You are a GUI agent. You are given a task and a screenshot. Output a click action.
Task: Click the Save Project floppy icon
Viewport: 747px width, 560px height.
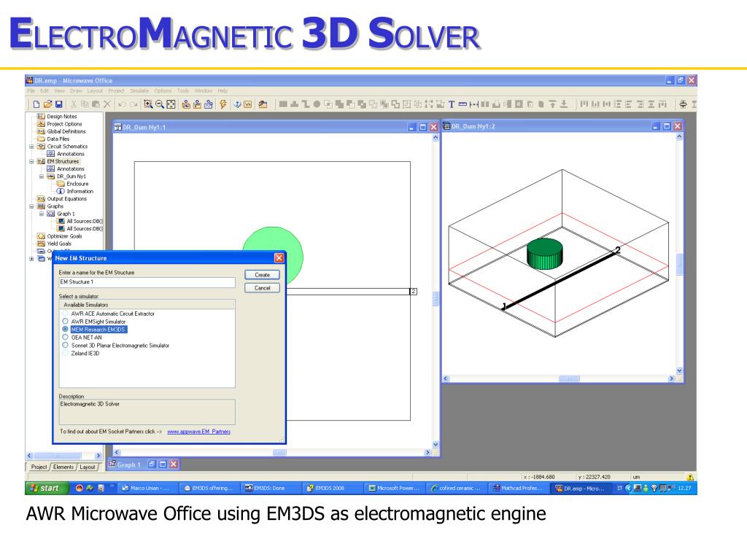click(59, 104)
